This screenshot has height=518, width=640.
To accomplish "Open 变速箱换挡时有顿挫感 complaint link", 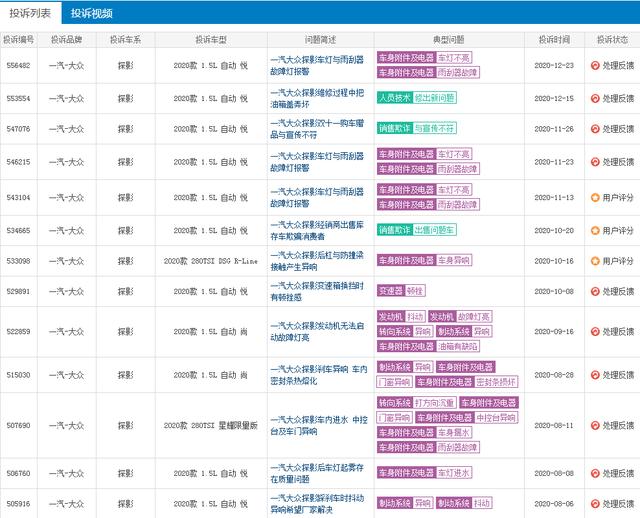I will tap(317, 291).
